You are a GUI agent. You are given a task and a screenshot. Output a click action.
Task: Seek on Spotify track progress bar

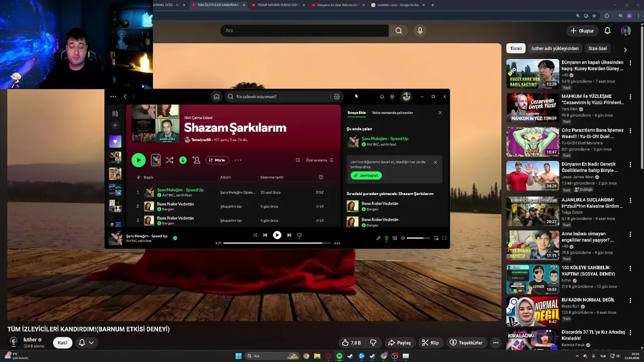277,243
